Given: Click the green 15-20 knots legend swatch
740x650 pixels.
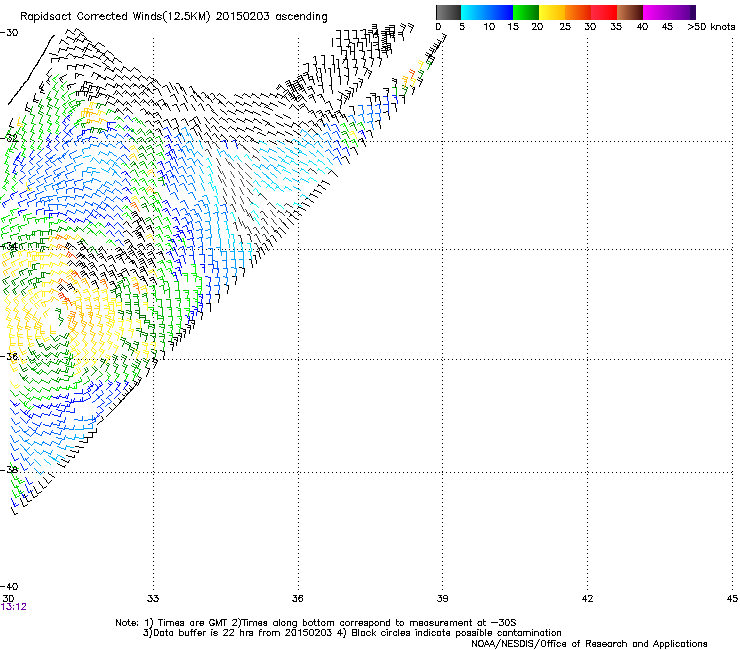Looking at the screenshot, I should (526, 12).
